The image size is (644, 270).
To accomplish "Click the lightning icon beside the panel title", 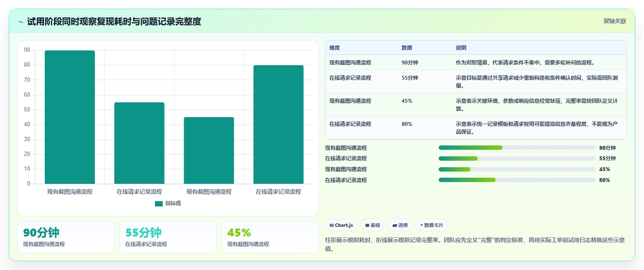I will tap(20, 22).
